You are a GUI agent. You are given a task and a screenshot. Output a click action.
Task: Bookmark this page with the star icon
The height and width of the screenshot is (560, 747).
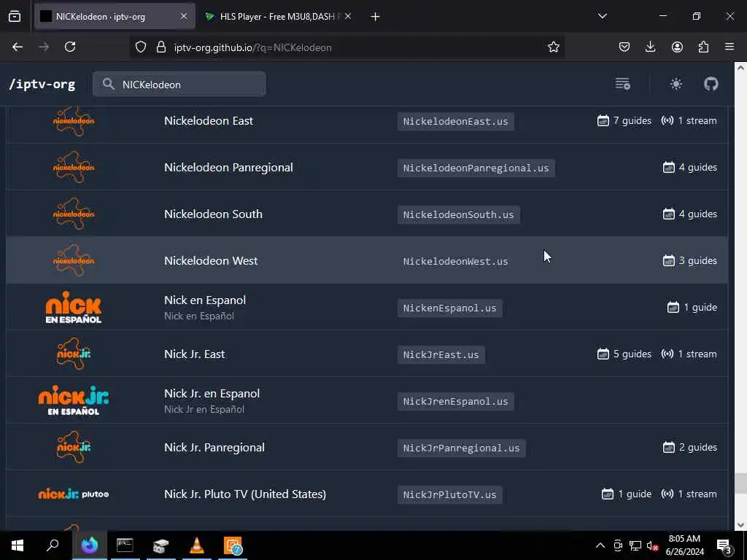click(x=553, y=47)
